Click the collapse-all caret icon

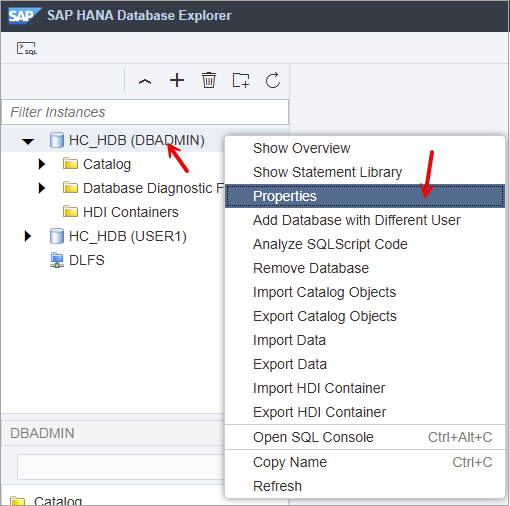click(145, 81)
